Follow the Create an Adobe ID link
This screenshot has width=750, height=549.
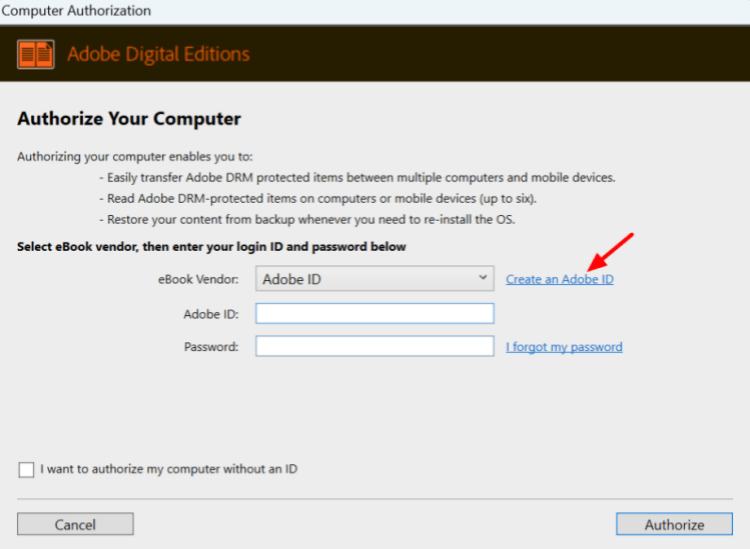point(560,279)
